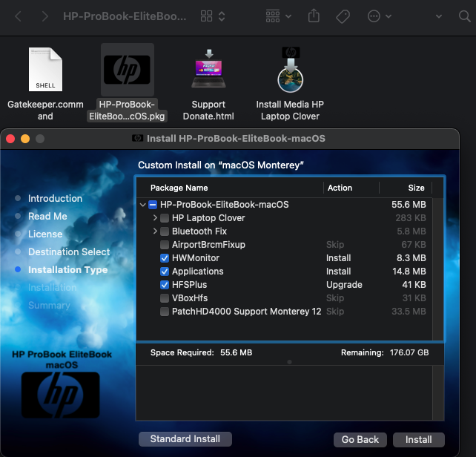Collapse the HP-ProBook-EliteBook-macOS package group
The image size is (476, 457).
pos(142,205)
